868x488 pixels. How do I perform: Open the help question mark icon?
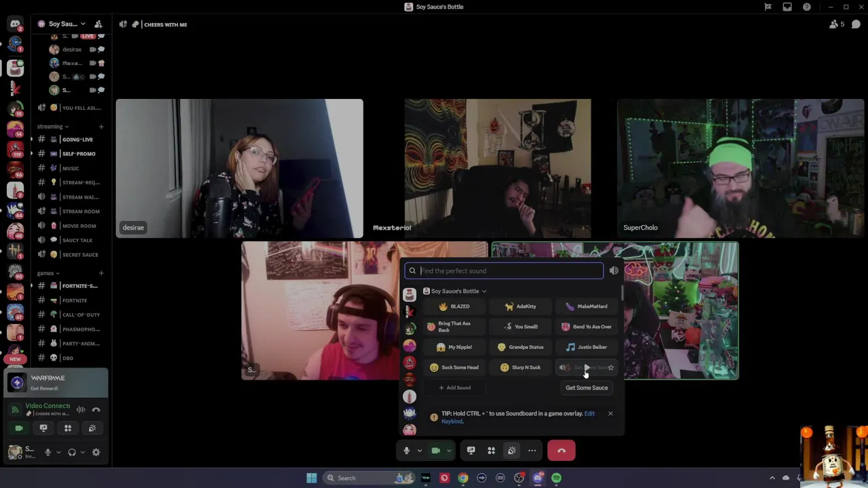807,7
